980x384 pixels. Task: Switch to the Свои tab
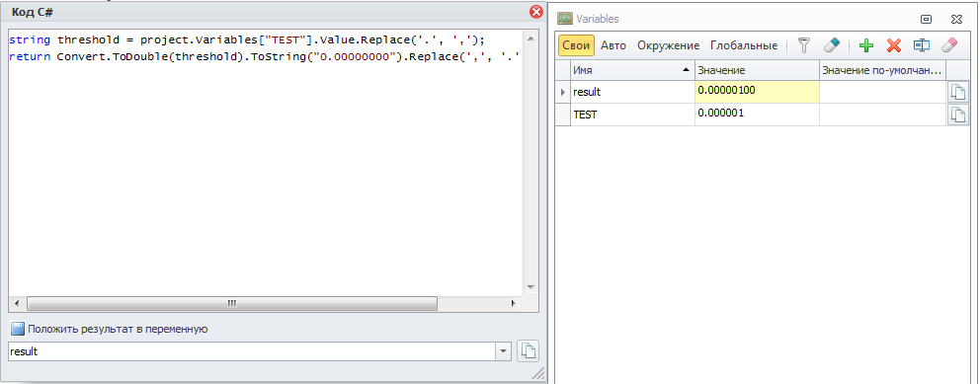tap(576, 45)
